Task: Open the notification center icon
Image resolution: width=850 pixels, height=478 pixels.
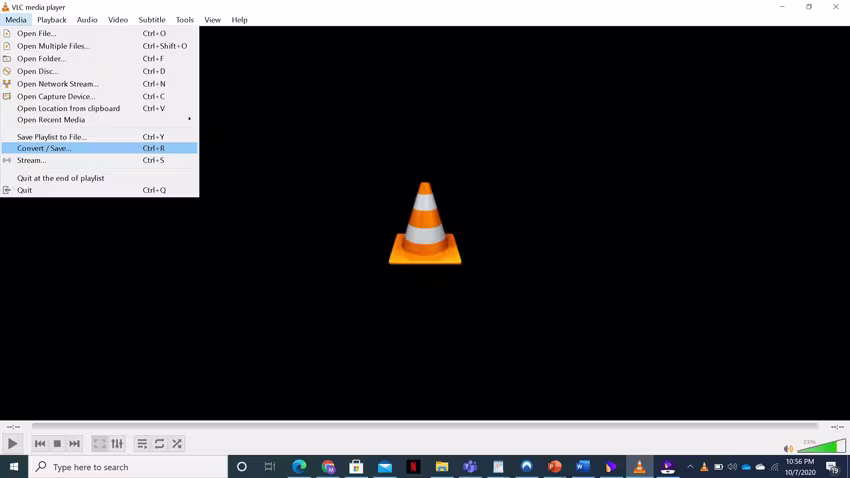Action: 833,467
